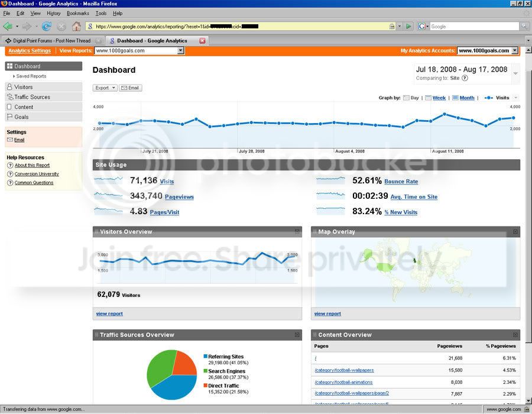This screenshot has height=414, width=532.
Task: Click the vertical scrollbar down arrow
Action: point(528,401)
